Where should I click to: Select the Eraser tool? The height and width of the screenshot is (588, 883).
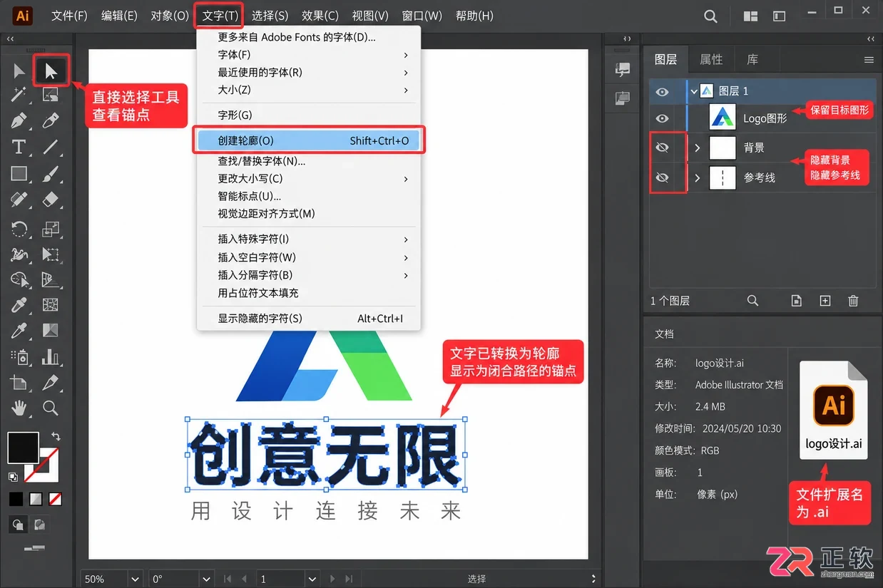tap(51, 200)
